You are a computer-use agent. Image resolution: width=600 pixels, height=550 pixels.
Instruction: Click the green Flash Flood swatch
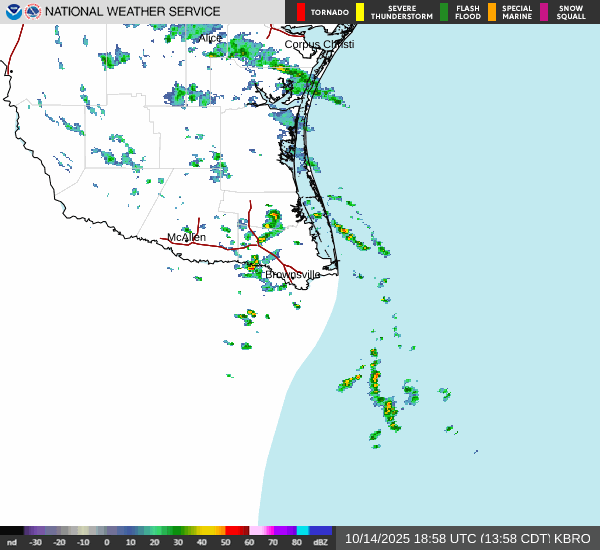coord(444,12)
